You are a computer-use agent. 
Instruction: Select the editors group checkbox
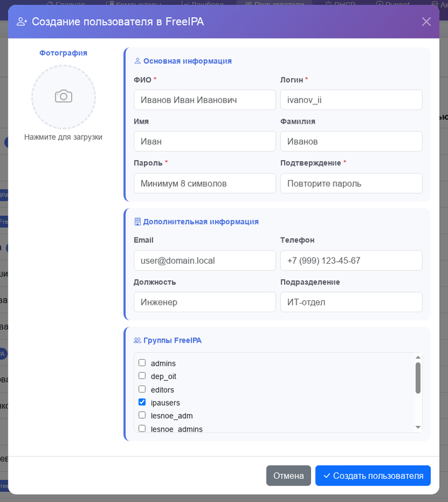(142, 389)
